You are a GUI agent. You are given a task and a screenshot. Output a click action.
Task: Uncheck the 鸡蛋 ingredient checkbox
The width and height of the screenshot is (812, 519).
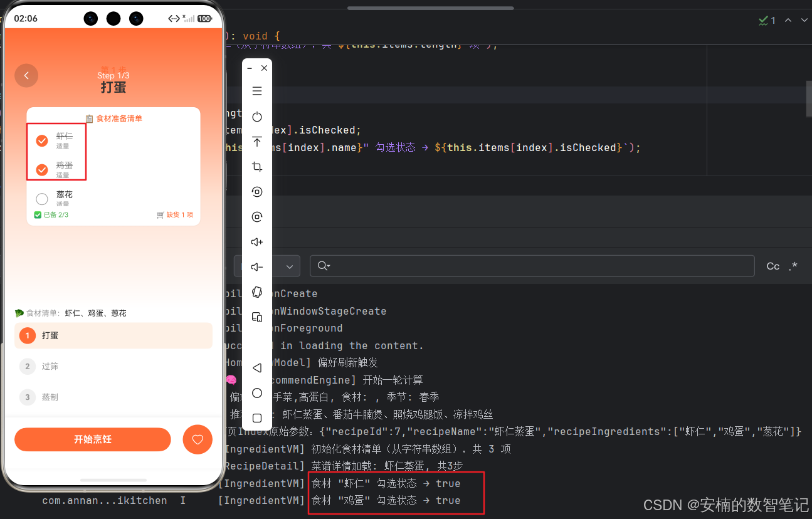pos(42,170)
